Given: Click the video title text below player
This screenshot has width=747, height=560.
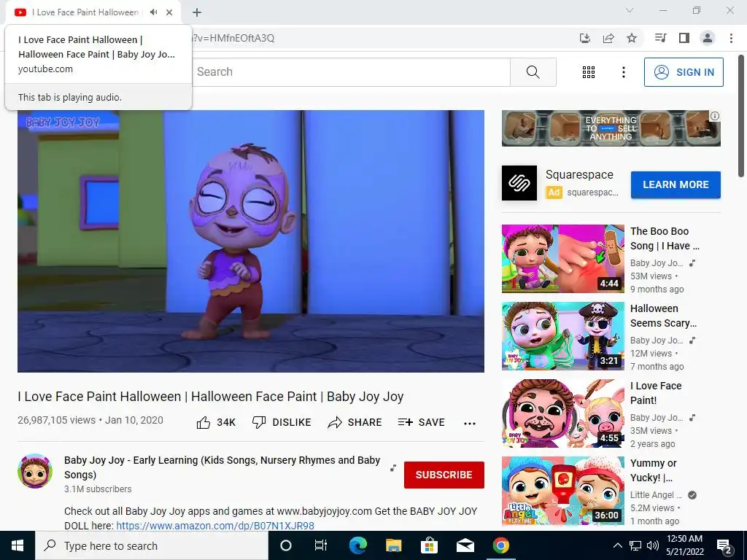Looking at the screenshot, I should (x=211, y=396).
